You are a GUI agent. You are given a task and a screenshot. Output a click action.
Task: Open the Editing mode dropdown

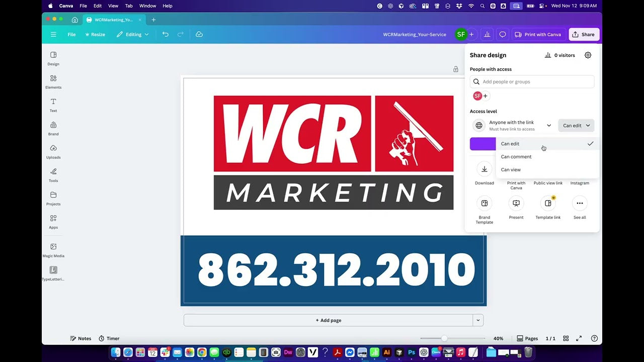pyautogui.click(x=133, y=34)
